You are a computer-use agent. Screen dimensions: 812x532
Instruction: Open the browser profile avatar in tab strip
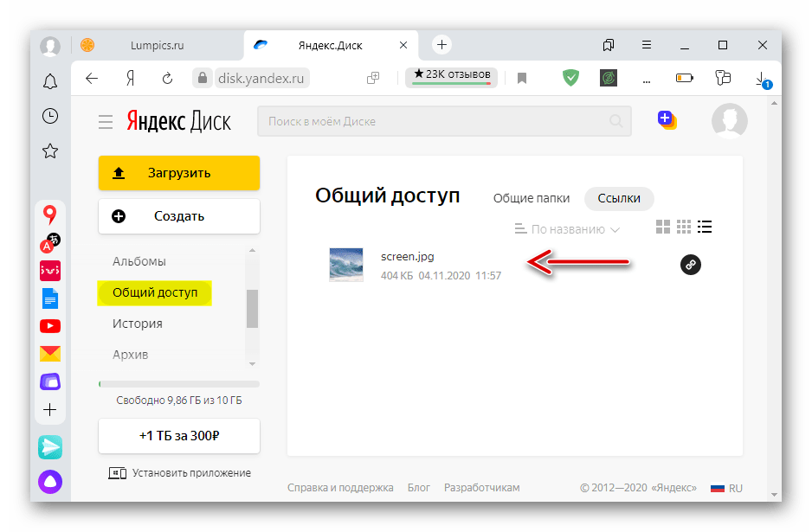tap(50, 46)
